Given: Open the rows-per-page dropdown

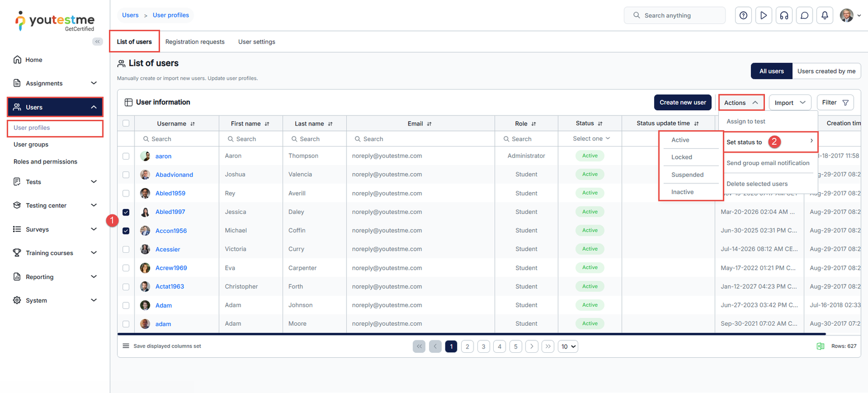Looking at the screenshot, I should click(568, 346).
